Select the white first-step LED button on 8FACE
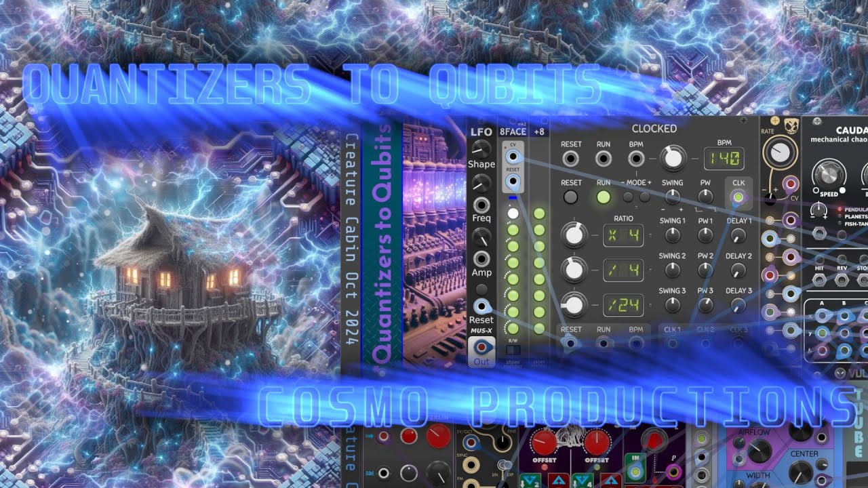This screenshot has height=488, width=868. click(x=513, y=213)
